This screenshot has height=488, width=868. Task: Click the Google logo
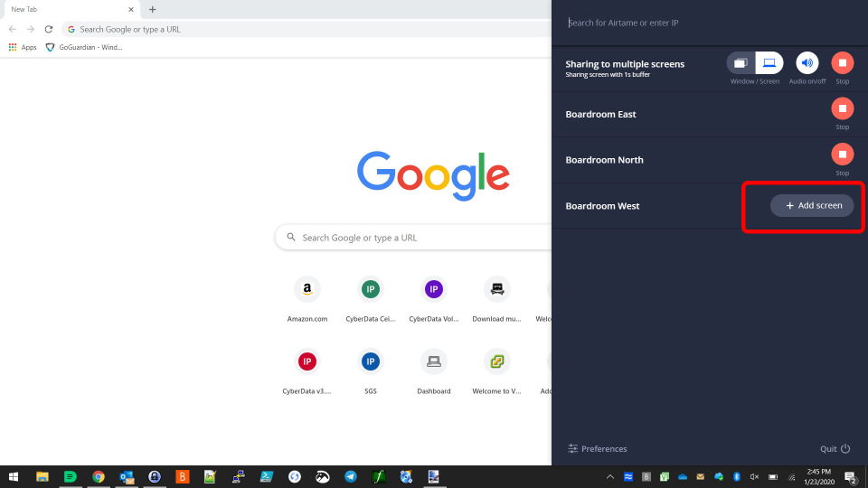(x=433, y=175)
